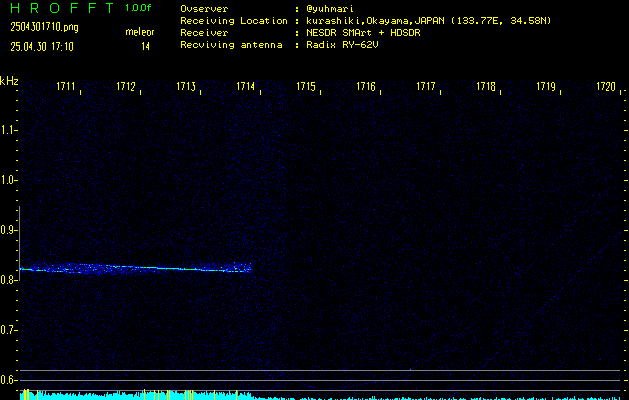
Task: Click the 0.9 frequency axis label
Action: pos(7,230)
